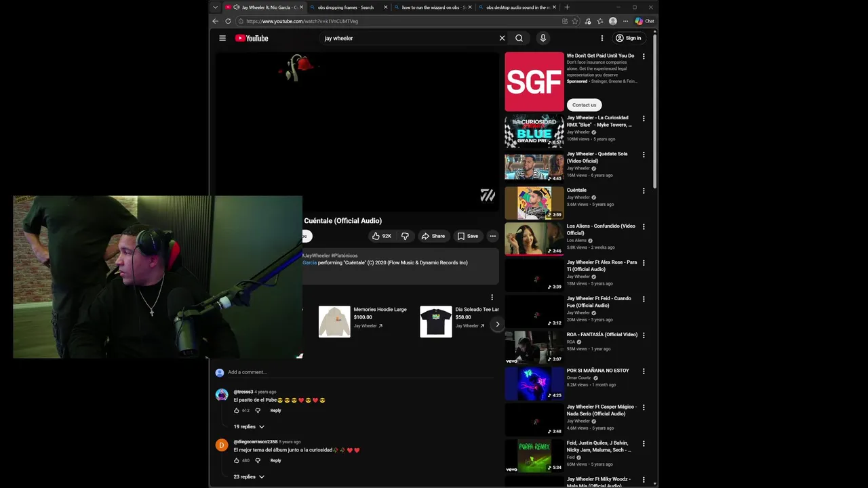Dislike the comment by @diegocarrasco2358
868x488 pixels.
pos(258,460)
